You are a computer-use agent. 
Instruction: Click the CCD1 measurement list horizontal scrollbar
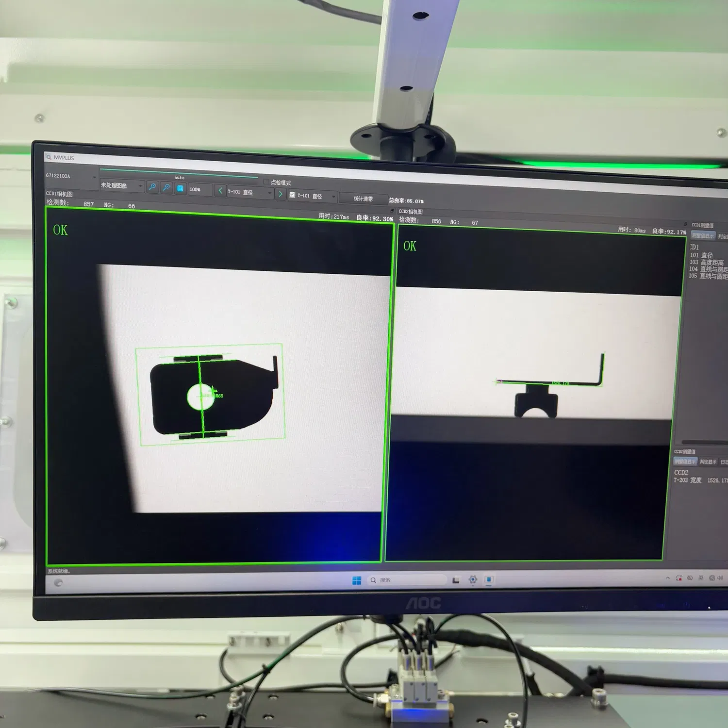[x=705, y=442]
